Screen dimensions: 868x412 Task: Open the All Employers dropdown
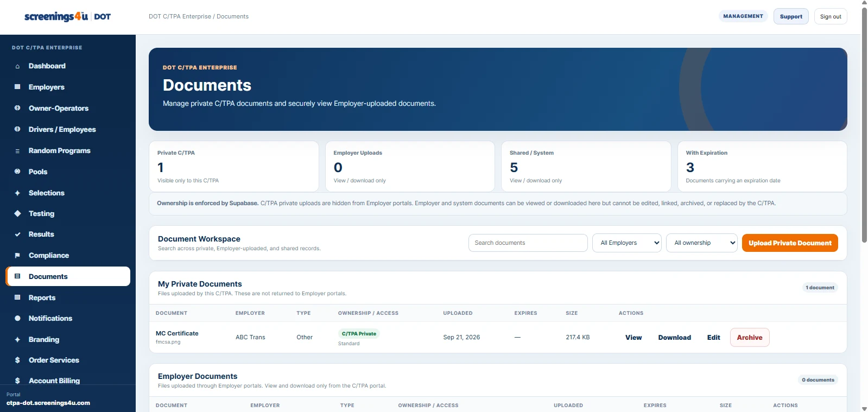click(x=627, y=243)
